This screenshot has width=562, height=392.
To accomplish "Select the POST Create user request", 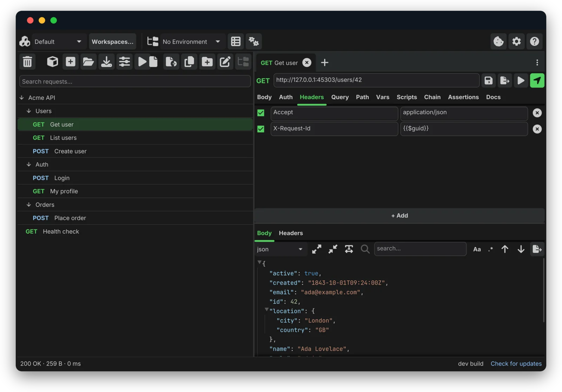I will coord(135,151).
